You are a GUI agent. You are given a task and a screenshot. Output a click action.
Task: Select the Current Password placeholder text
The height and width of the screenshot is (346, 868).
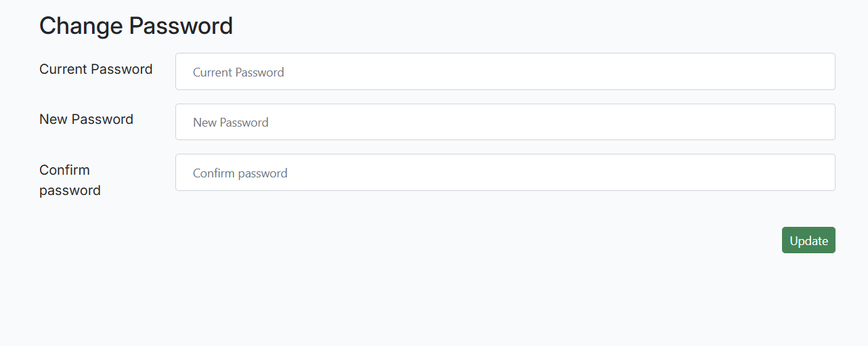click(x=238, y=72)
